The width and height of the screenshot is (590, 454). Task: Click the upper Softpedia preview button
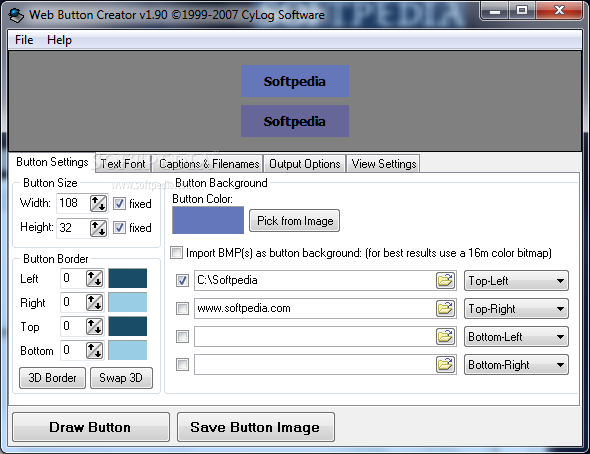coord(295,81)
